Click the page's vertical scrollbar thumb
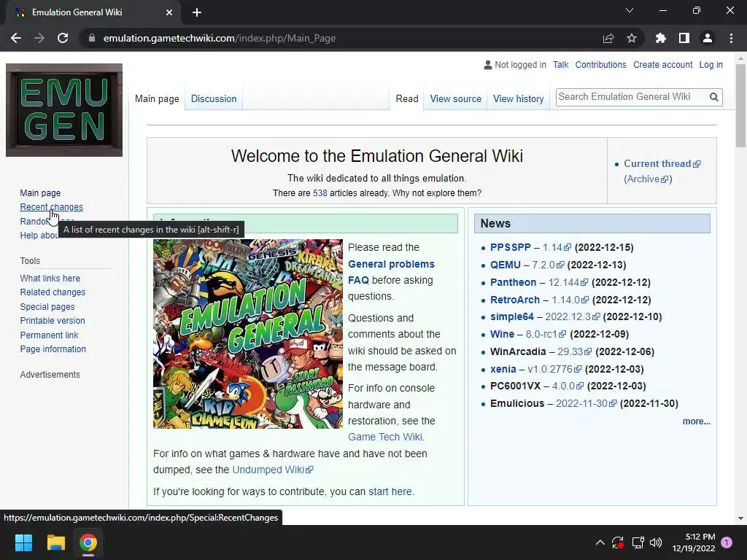747x560 pixels. pyautogui.click(x=740, y=106)
